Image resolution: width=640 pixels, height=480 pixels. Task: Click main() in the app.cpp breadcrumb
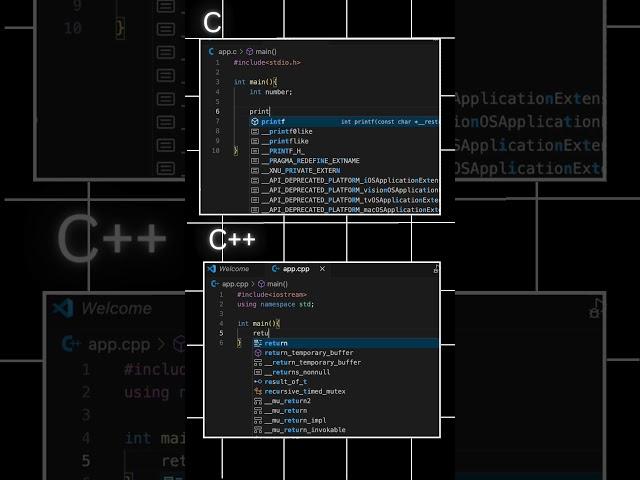277,284
